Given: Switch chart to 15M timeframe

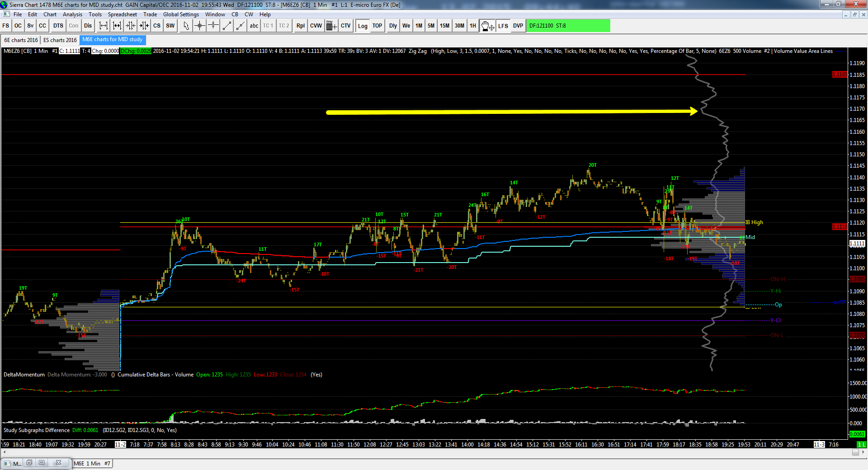Looking at the screenshot, I should point(445,26).
